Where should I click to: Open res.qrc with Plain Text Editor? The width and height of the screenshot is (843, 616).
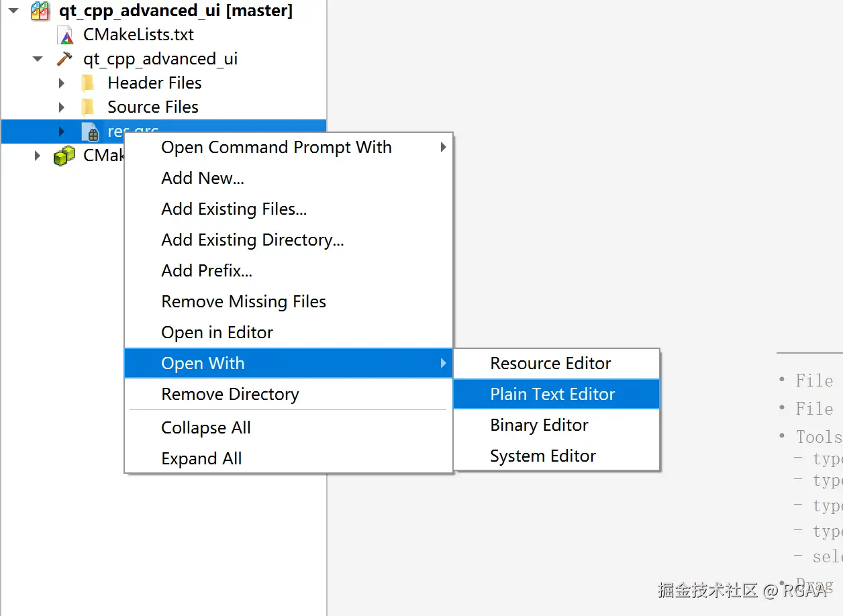point(552,395)
